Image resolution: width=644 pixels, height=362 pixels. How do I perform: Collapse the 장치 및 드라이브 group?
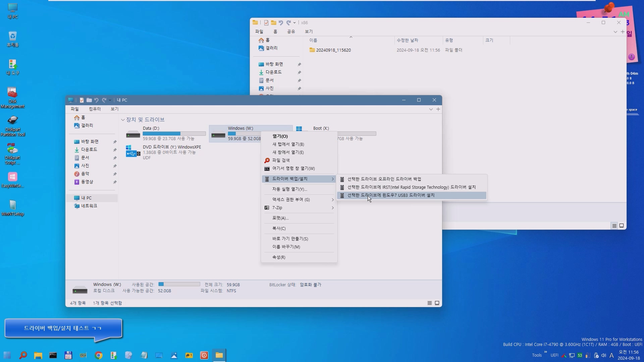123,120
